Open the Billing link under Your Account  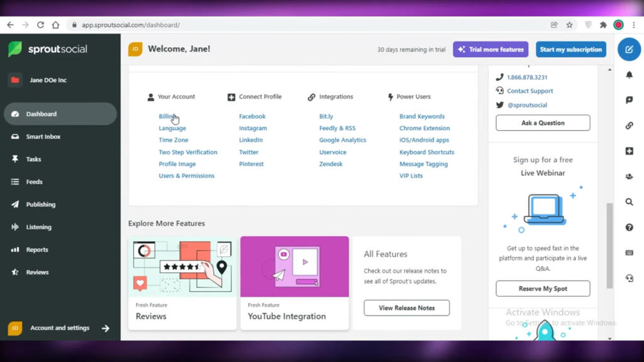click(167, 116)
